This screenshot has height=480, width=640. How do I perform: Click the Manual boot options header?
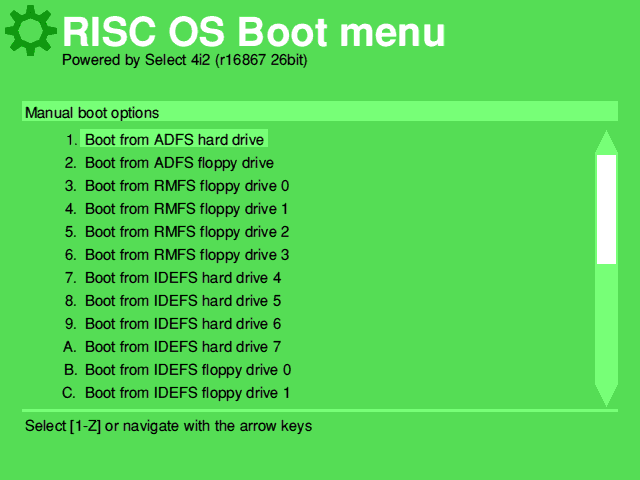(x=320, y=111)
